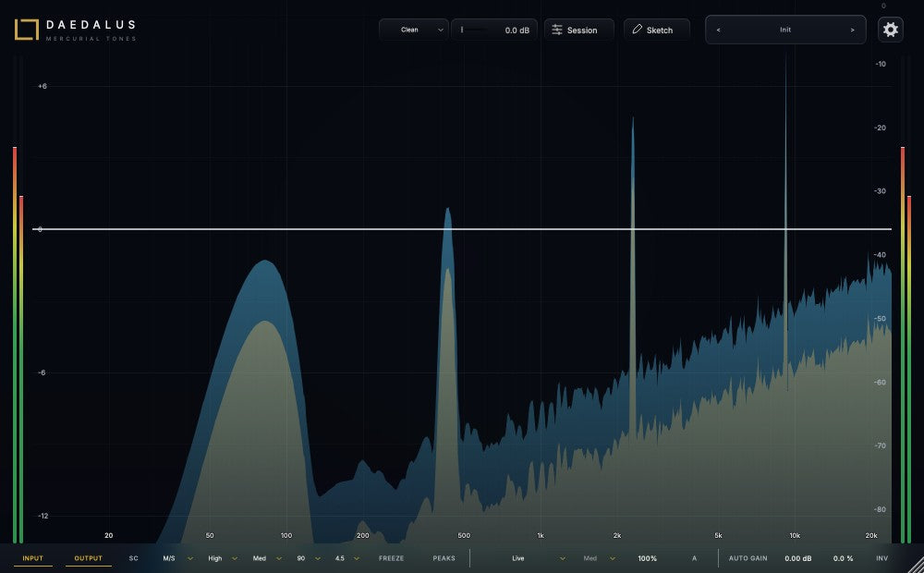
Task: Click the white 0 dB EQ curve line
Action: (462, 228)
